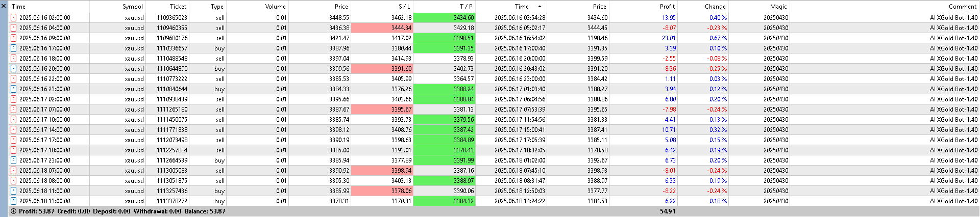The width and height of the screenshot is (980, 217).
Task: Select ticket number 1109460355
Action: point(172,28)
